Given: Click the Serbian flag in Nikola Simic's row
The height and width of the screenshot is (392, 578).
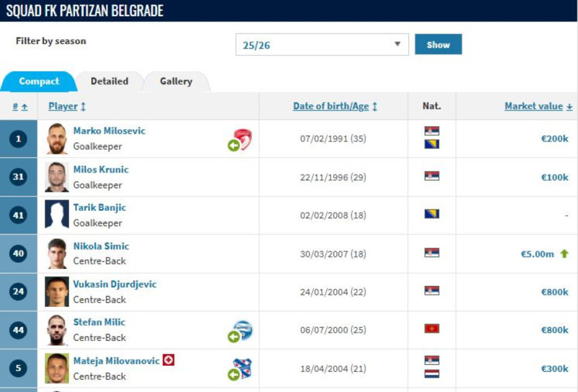Looking at the screenshot, I should pyautogui.click(x=431, y=252).
